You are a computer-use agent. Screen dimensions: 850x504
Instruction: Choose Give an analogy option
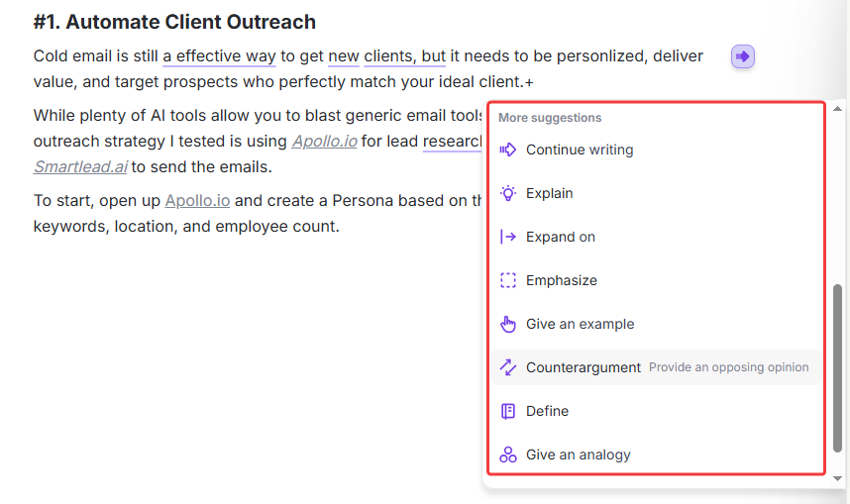coord(578,454)
